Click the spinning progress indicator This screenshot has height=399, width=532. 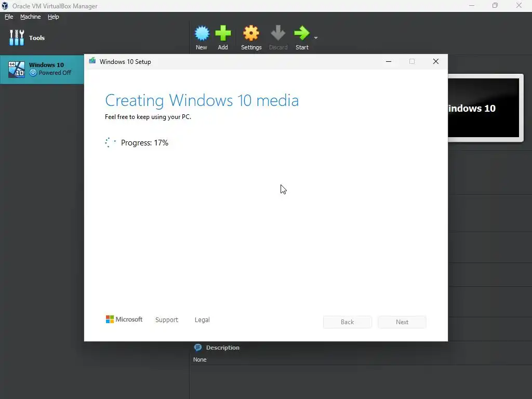click(x=110, y=142)
